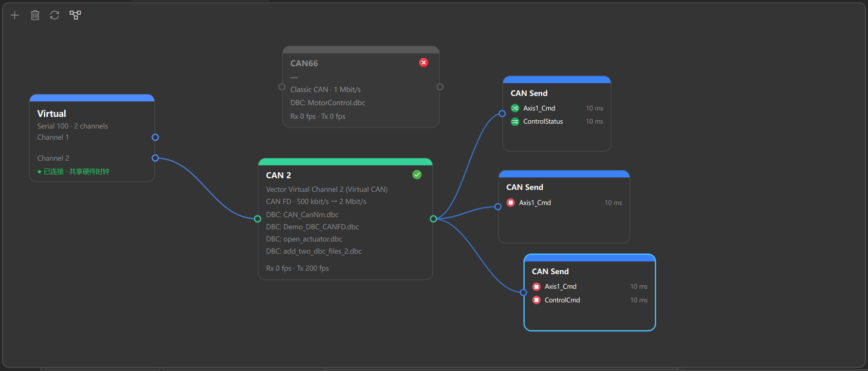Click ControlCmd message row
868x371 pixels.
[590, 300]
